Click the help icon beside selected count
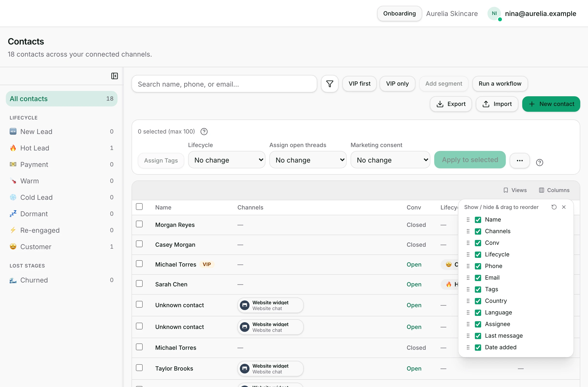This screenshot has width=588, height=387. (x=204, y=132)
